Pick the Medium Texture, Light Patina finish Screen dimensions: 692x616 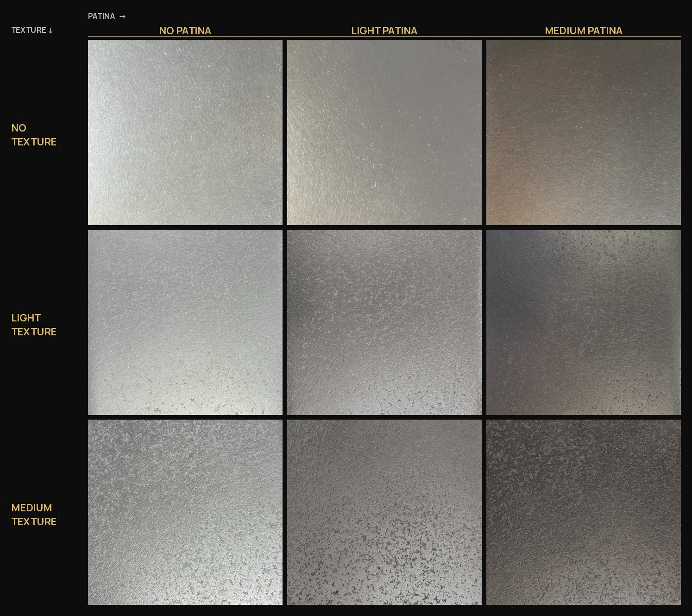coord(384,512)
